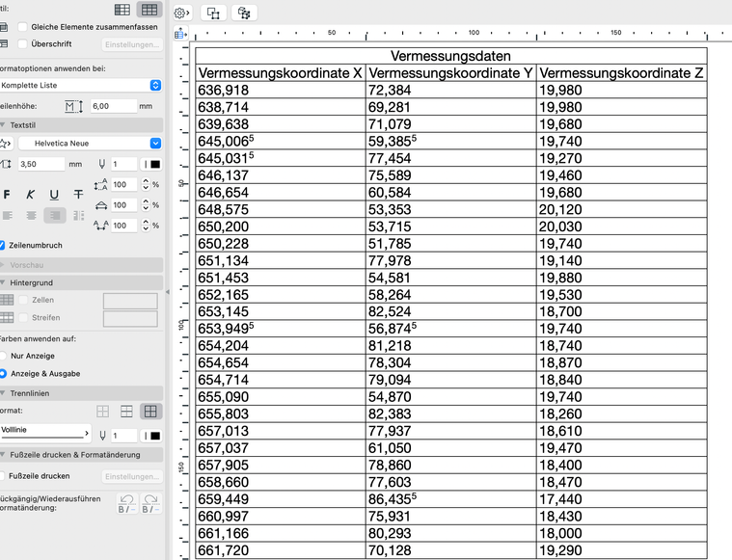Toggle strikethrough text formatting
This screenshot has width=732, height=560.
tap(78, 195)
